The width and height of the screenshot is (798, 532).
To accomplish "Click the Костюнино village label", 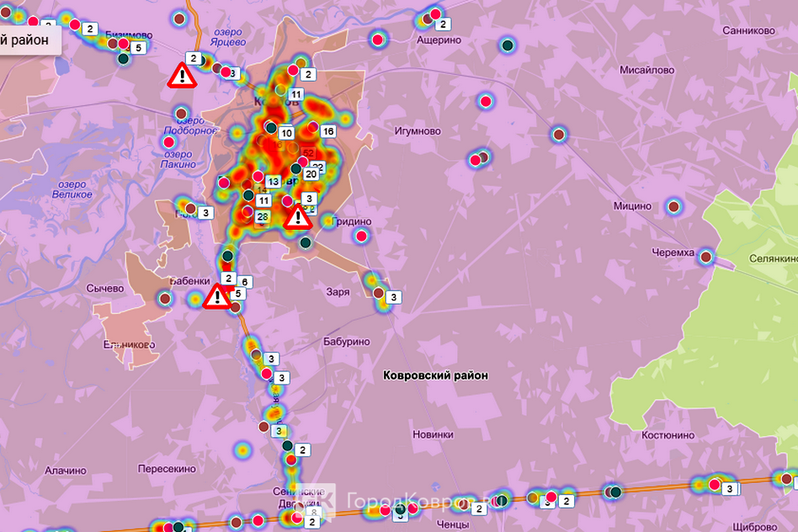I will pos(668,435).
